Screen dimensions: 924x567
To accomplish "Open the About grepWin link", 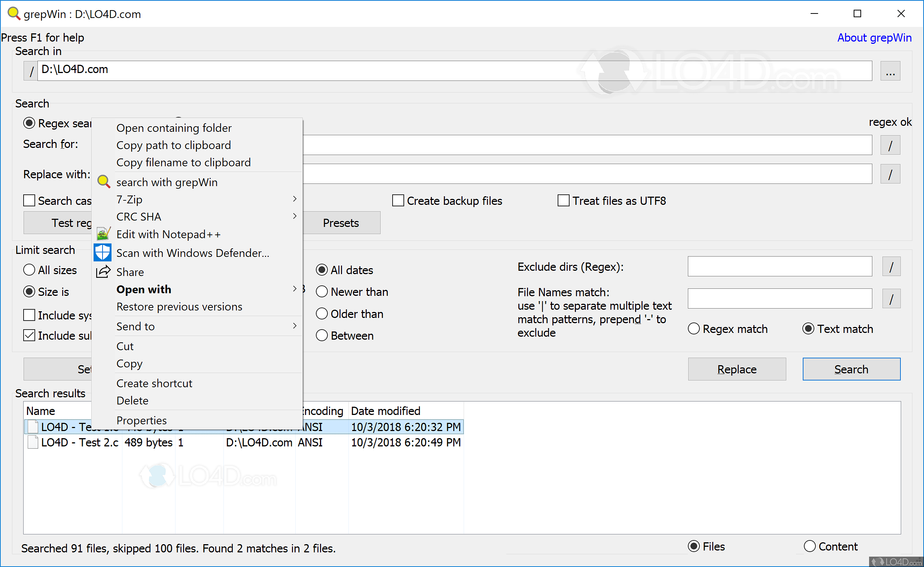I will [874, 37].
